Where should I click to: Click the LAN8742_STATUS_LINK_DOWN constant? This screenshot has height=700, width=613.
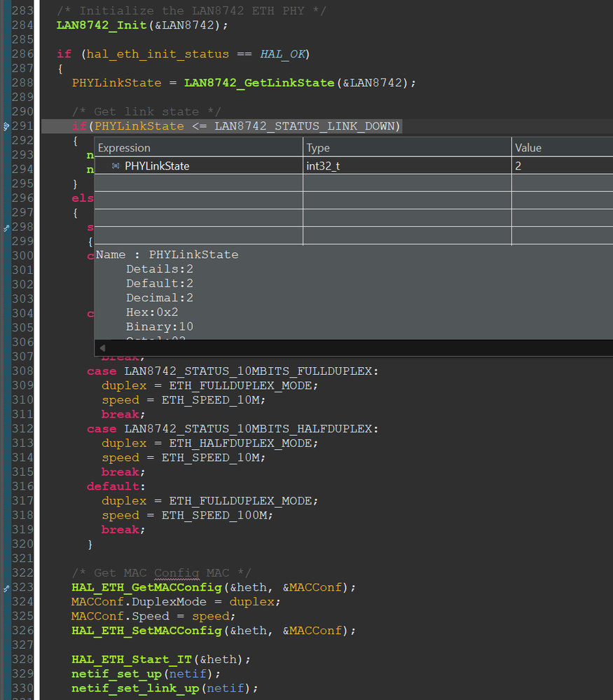[305, 126]
